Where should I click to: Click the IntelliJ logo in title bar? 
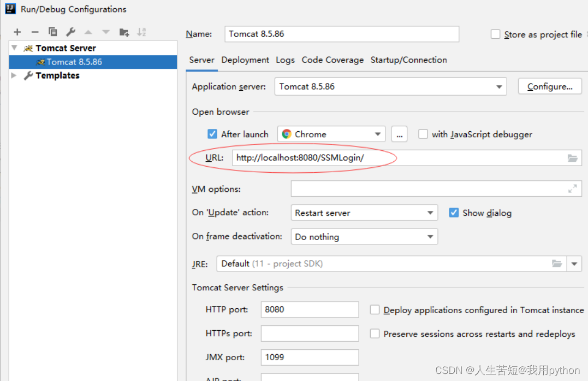tap(10, 9)
